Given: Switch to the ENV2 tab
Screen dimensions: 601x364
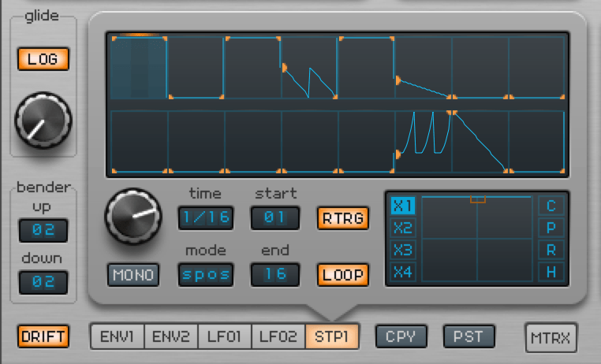Looking at the screenshot, I should 171,336.
